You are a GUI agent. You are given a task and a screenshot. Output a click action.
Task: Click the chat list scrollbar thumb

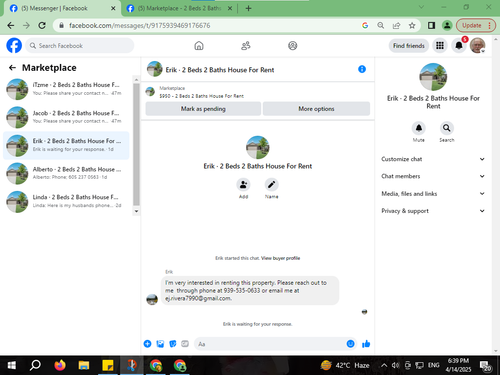(136, 144)
